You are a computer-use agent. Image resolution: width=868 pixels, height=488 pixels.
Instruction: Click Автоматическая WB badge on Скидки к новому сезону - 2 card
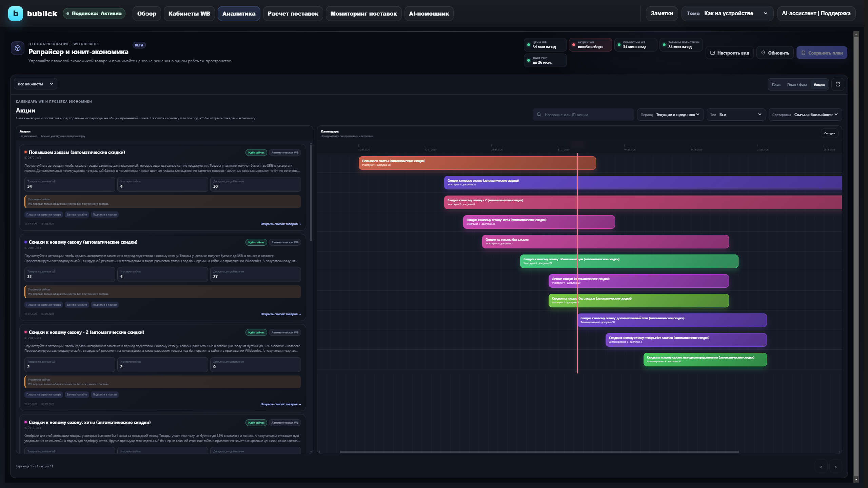pyautogui.click(x=285, y=332)
